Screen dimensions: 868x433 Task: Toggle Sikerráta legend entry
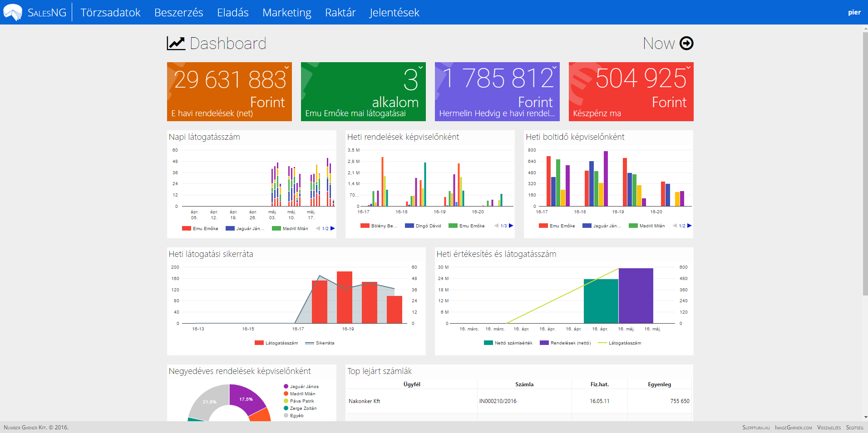pyautogui.click(x=320, y=343)
